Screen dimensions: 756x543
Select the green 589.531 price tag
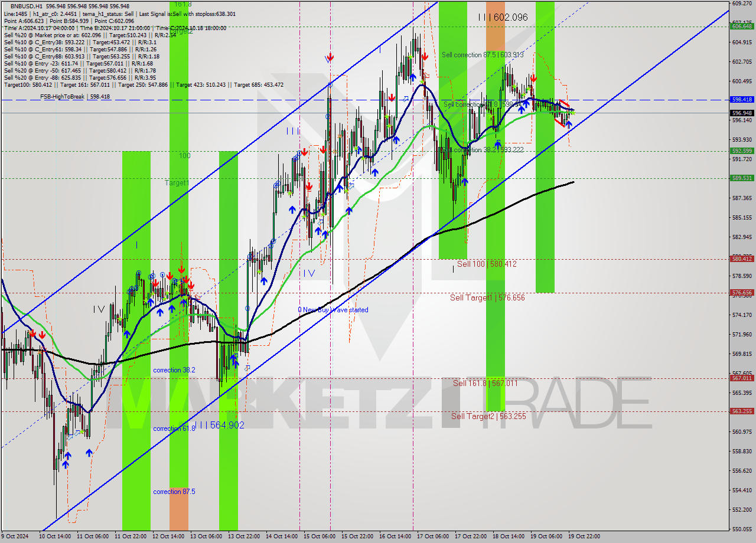742,178
